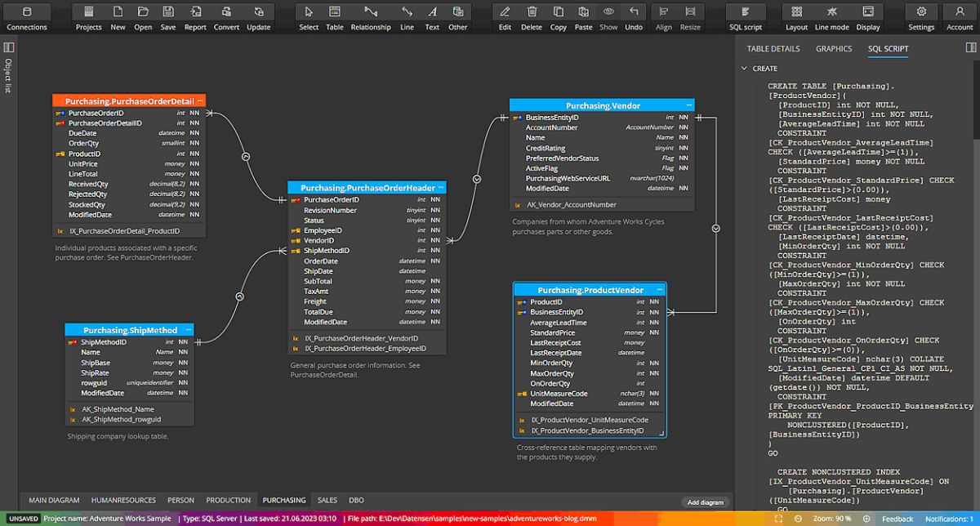Switch to GRAPHICS tab
Viewport: 980px width, 526px height.
(x=834, y=49)
